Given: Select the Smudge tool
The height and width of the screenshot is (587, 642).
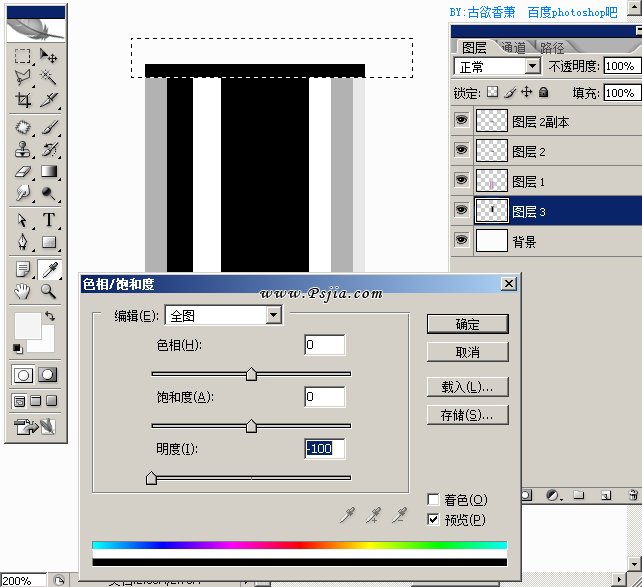Looking at the screenshot, I should point(23,193).
